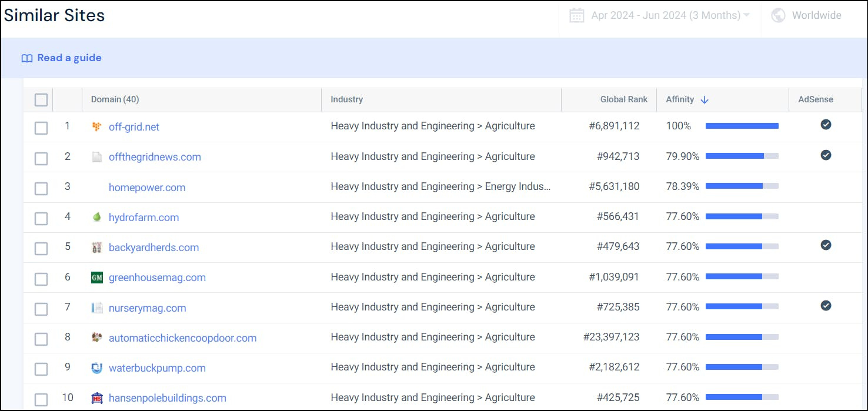Open the offthegridnews.com domain link
The image size is (868, 411).
(x=155, y=157)
